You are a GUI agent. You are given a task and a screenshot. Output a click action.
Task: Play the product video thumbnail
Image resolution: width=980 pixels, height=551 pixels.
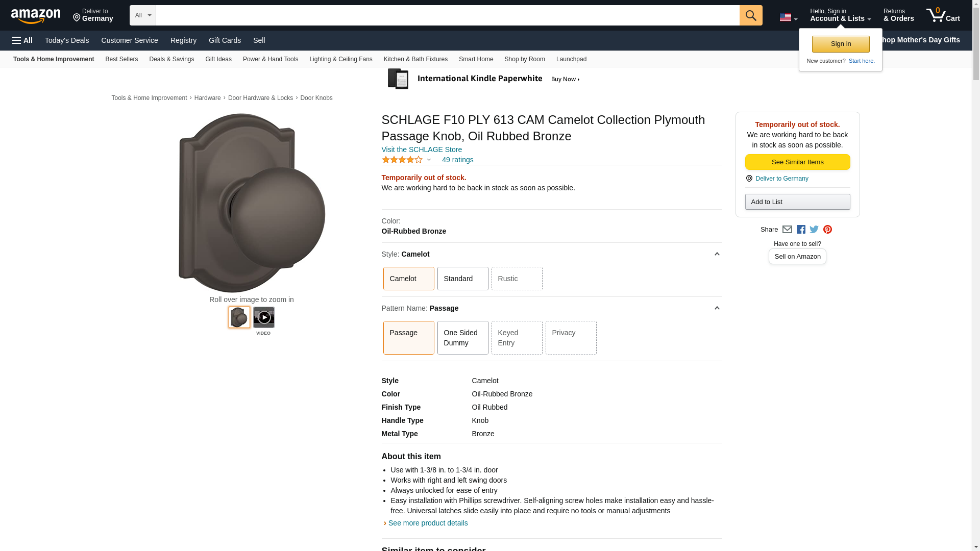point(264,317)
